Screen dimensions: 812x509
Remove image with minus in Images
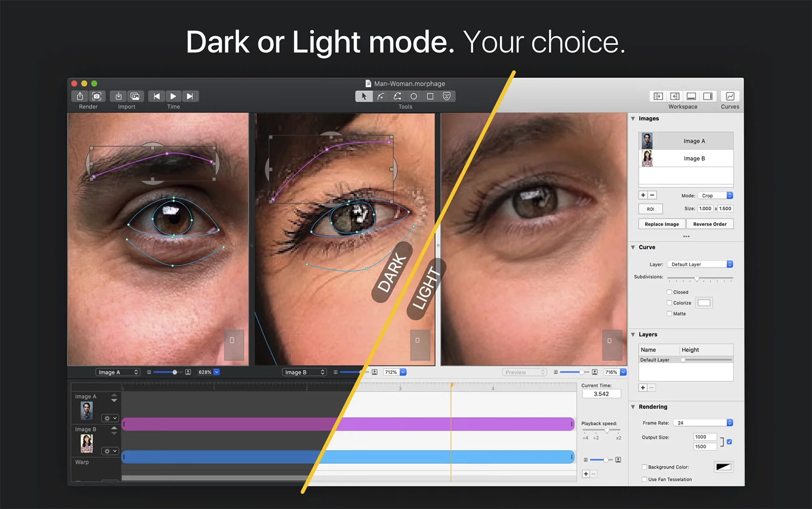coord(652,195)
